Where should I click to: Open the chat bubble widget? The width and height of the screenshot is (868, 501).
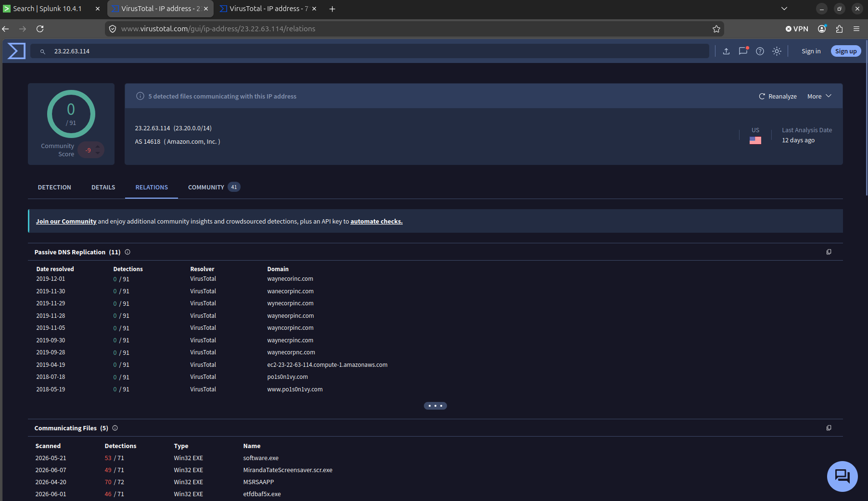click(842, 476)
